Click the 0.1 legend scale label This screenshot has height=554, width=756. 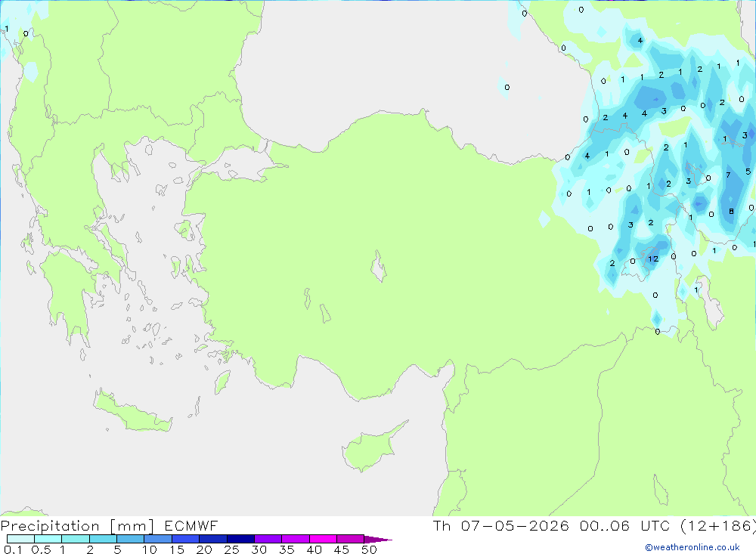click(x=13, y=549)
